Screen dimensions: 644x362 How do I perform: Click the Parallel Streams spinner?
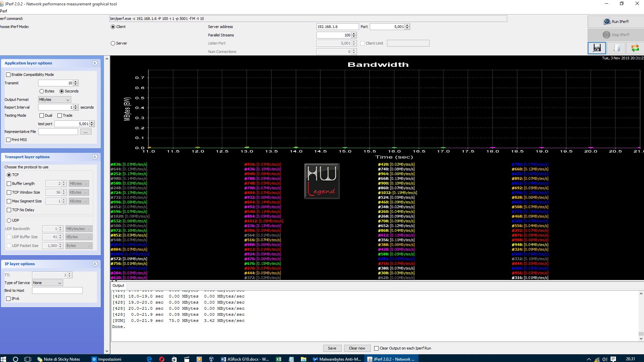[336, 35]
